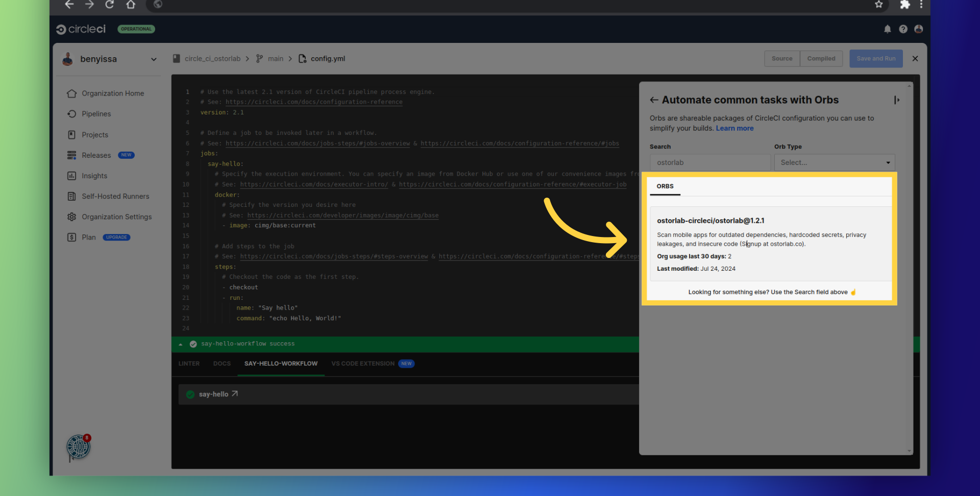
Task: Click the orb Search input field
Action: pos(709,162)
